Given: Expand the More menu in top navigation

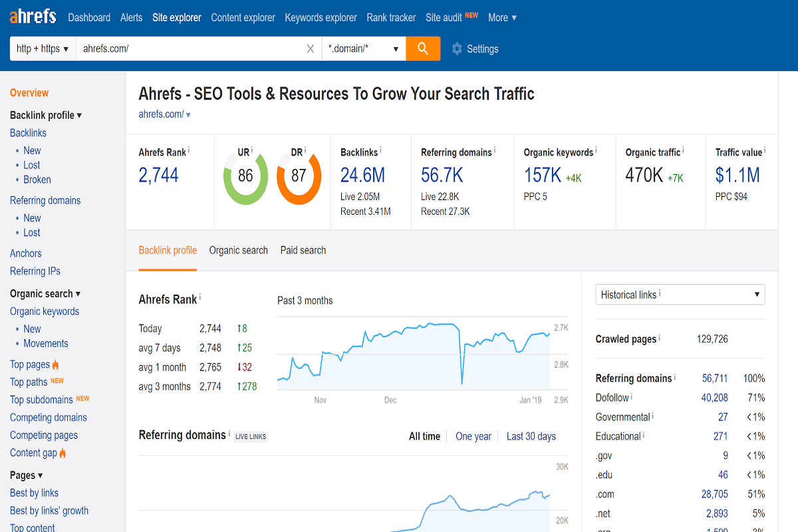Looking at the screenshot, I should coord(502,18).
